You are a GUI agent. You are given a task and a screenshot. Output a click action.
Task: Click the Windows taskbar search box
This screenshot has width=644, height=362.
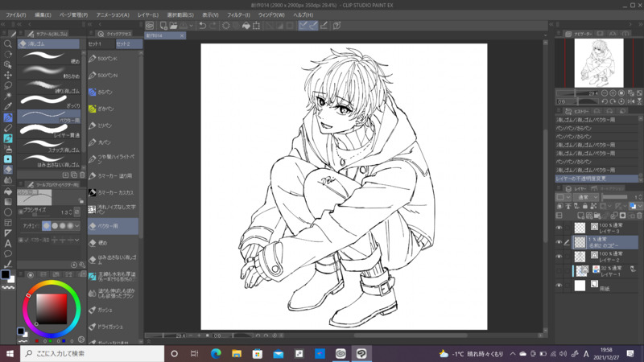[92, 353]
